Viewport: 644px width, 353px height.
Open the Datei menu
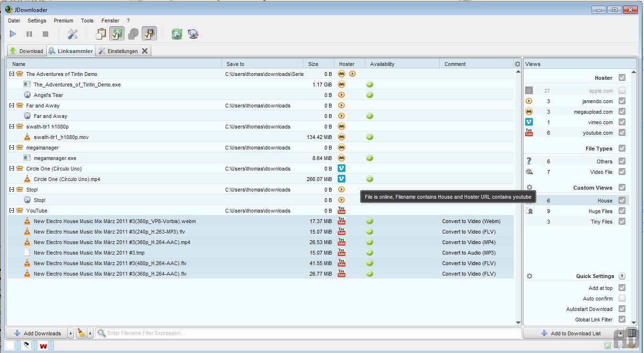(14, 21)
